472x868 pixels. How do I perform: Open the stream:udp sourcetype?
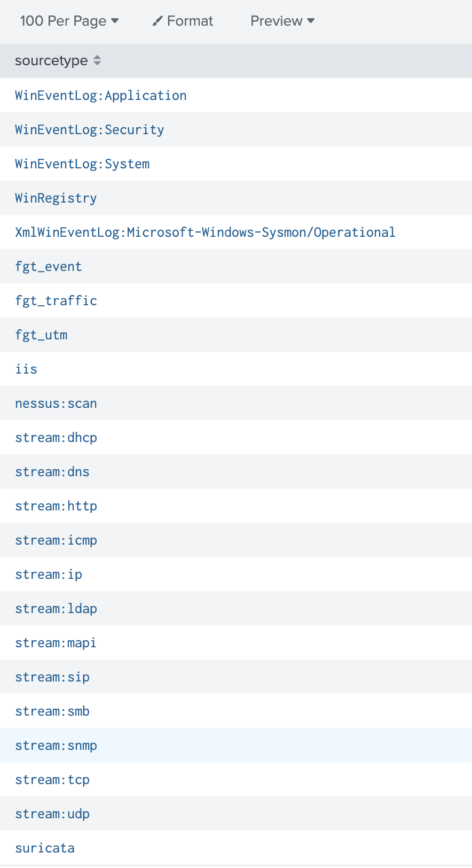(52, 813)
